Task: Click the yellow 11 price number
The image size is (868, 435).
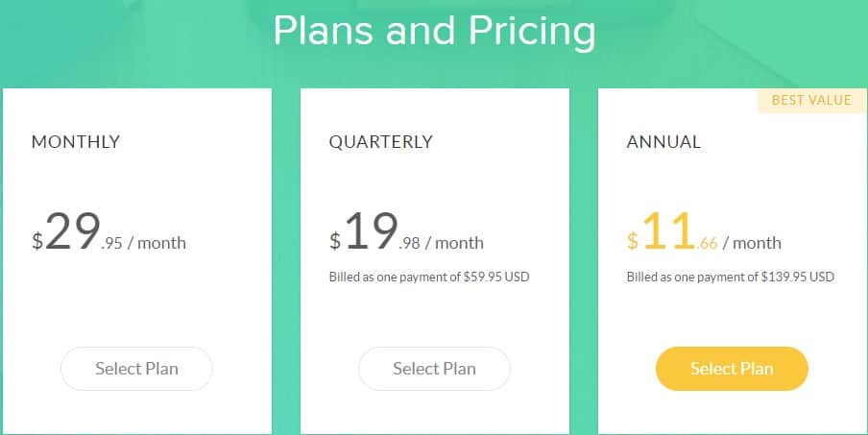Action: tap(668, 231)
